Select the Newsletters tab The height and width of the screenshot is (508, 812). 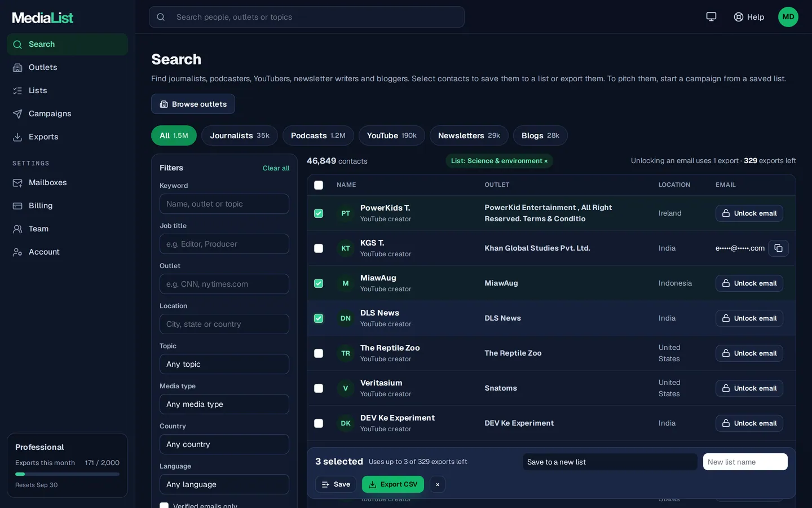469,135
